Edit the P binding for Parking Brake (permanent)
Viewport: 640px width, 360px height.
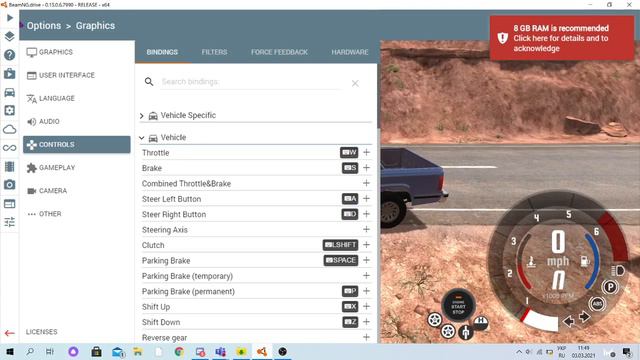[x=350, y=291]
